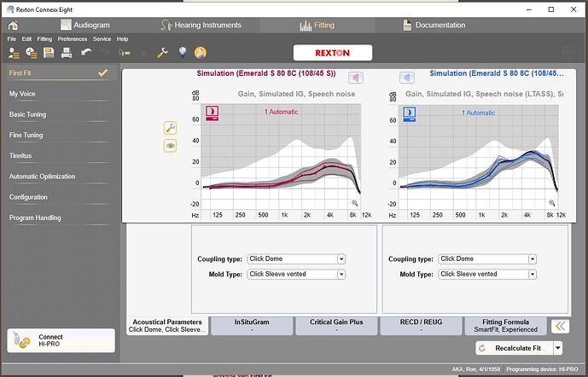Mute the right (red) ear speaker icon
Screen dimensions: 588x377
click(x=356, y=78)
